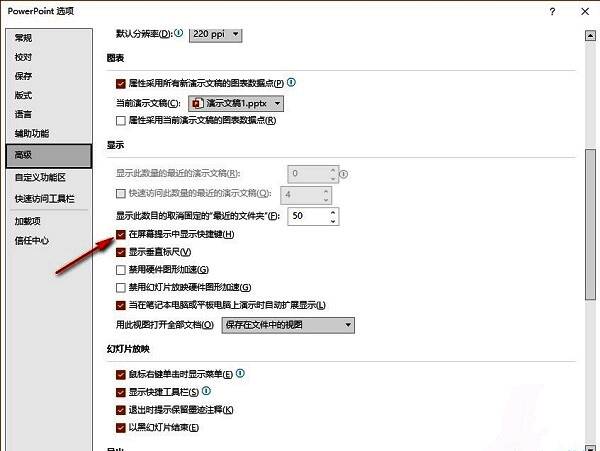The height and width of the screenshot is (451, 600).
Task: Select 版式 in options sidebar
Action: coord(49,95)
